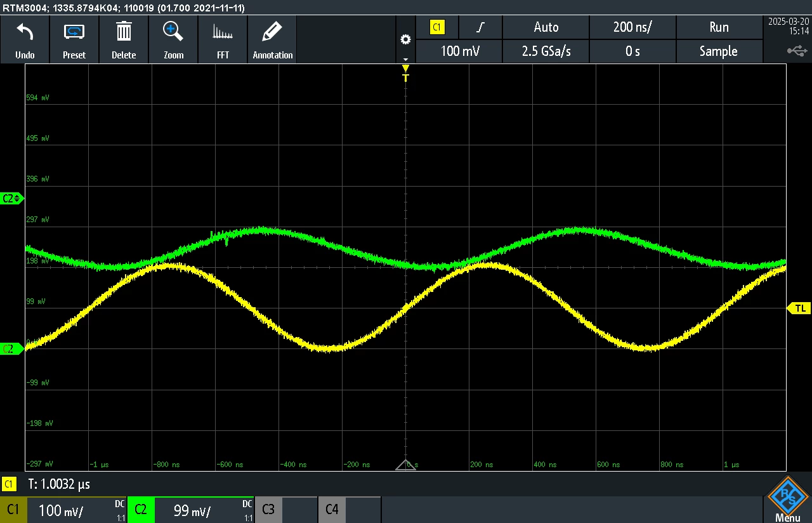This screenshot has width=812, height=523.
Task: Open the 100 mV trigger level field
Action: click(x=459, y=51)
